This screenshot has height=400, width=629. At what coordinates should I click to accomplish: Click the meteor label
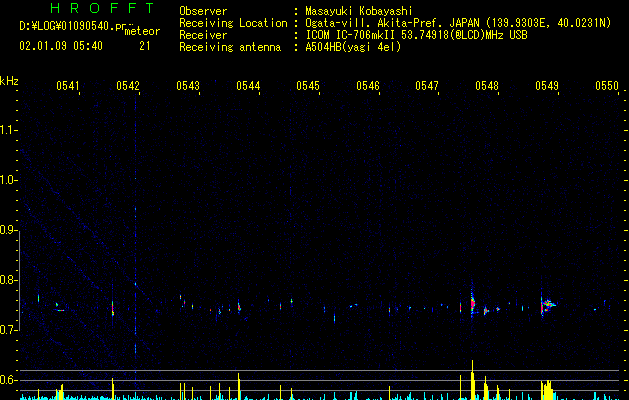coord(142,31)
